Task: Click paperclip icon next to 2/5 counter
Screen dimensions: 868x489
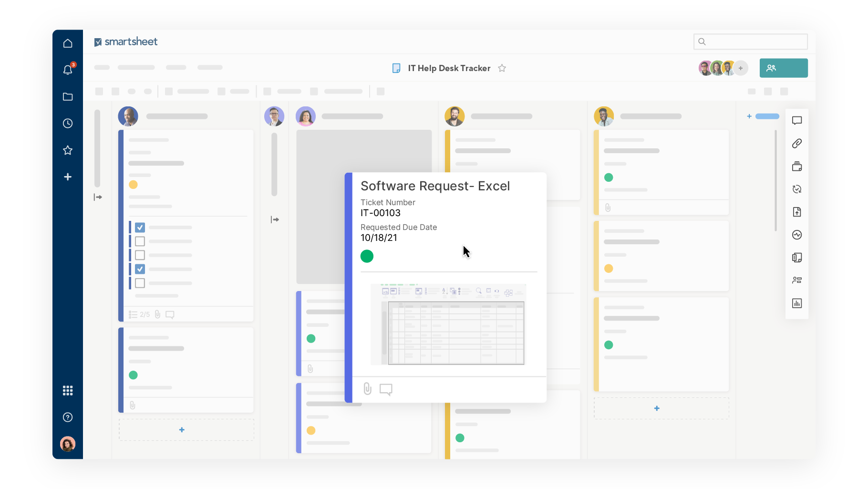Action: (x=158, y=314)
